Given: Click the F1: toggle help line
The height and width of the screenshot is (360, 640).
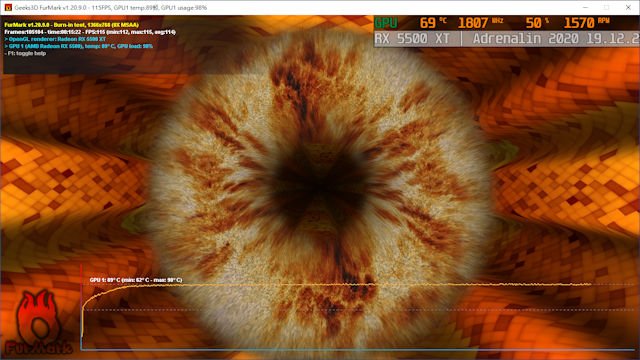Looking at the screenshot, I should coord(25,53).
